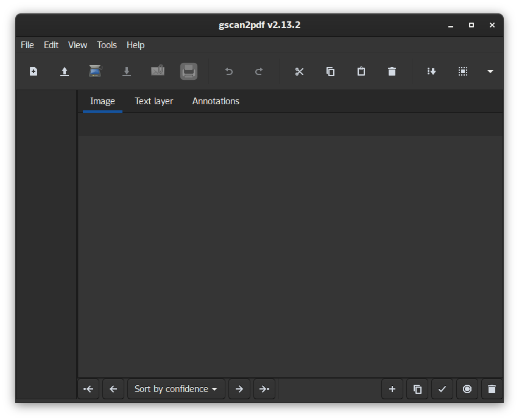Click the bottom bar trash delete button
The width and height of the screenshot is (519, 420).
492,389
